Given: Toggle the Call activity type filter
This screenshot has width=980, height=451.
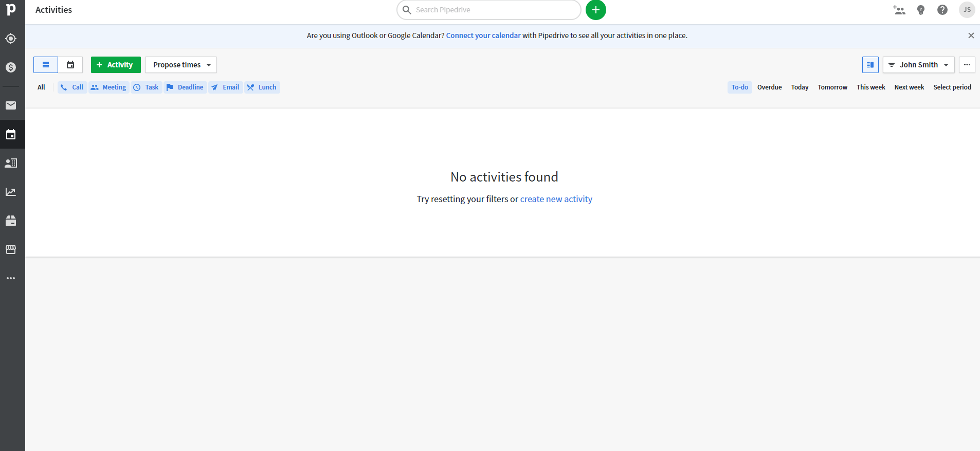Looking at the screenshot, I should 72,87.
